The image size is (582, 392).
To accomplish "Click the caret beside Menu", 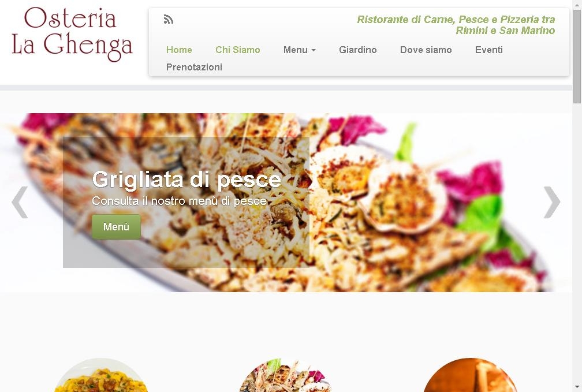I will coord(314,50).
